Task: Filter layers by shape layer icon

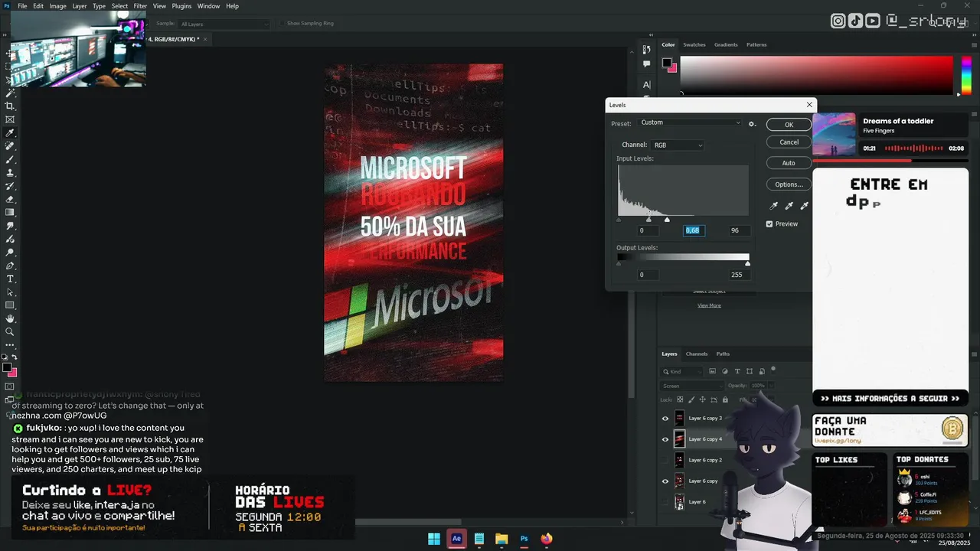Action: [749, 371]
